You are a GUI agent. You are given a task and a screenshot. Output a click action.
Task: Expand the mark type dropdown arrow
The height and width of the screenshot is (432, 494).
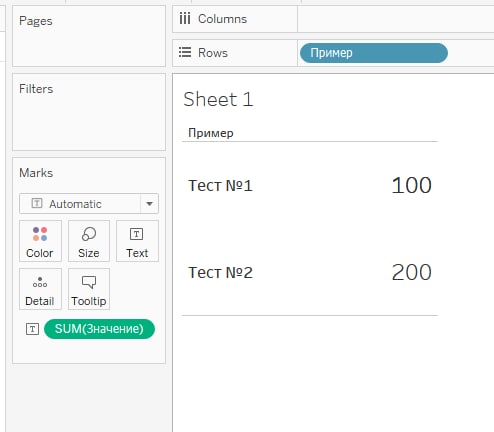pos(149,204)
